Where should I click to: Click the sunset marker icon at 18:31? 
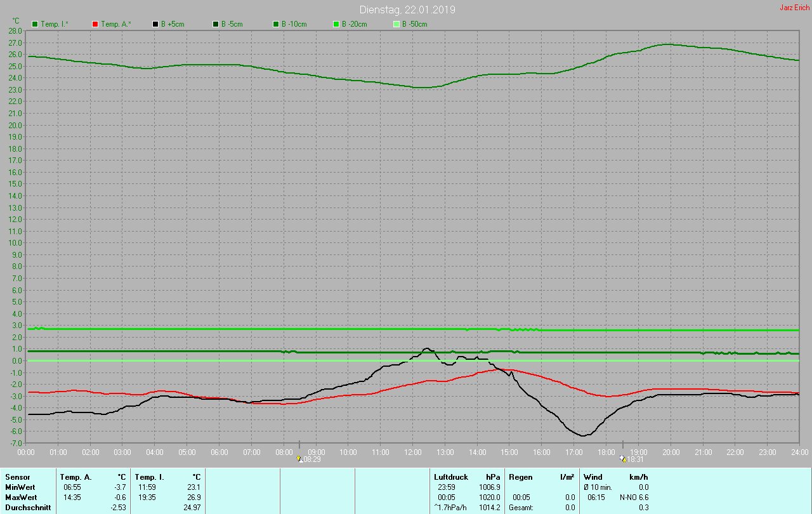(x=623, y=459)
